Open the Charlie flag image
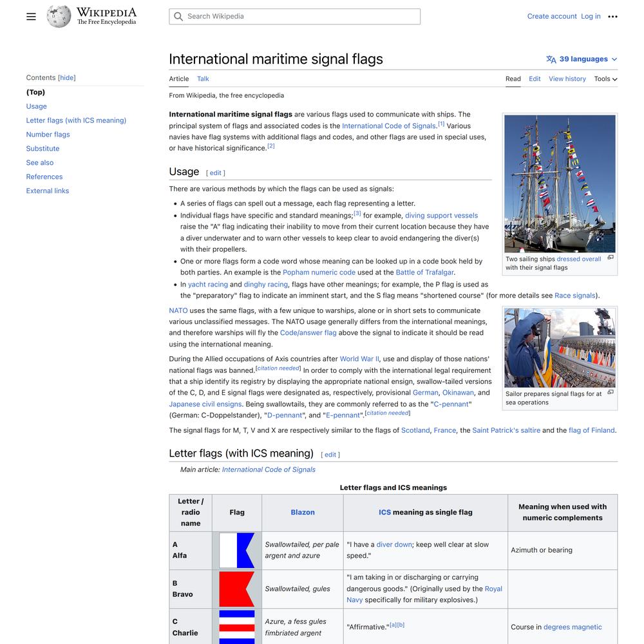Screen dimensions: 644x644 (x=236, y=627)
